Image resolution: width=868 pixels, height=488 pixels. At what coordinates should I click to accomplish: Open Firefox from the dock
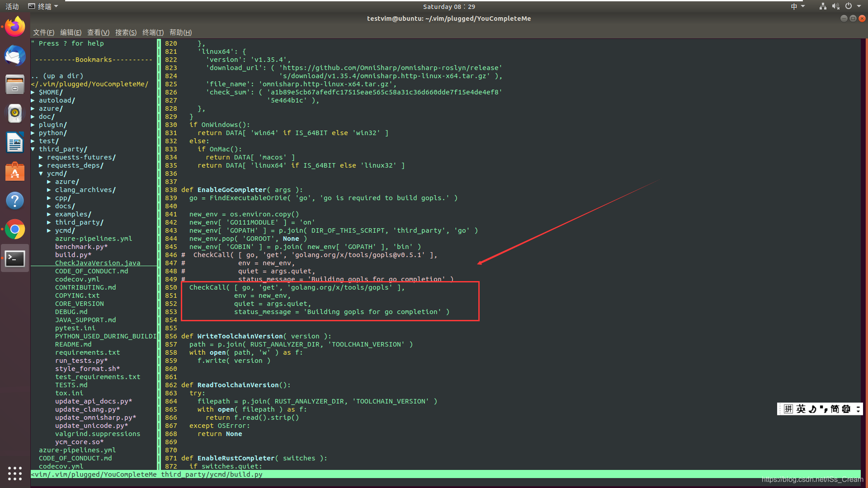pyautogui.click(x=15, y=27)
